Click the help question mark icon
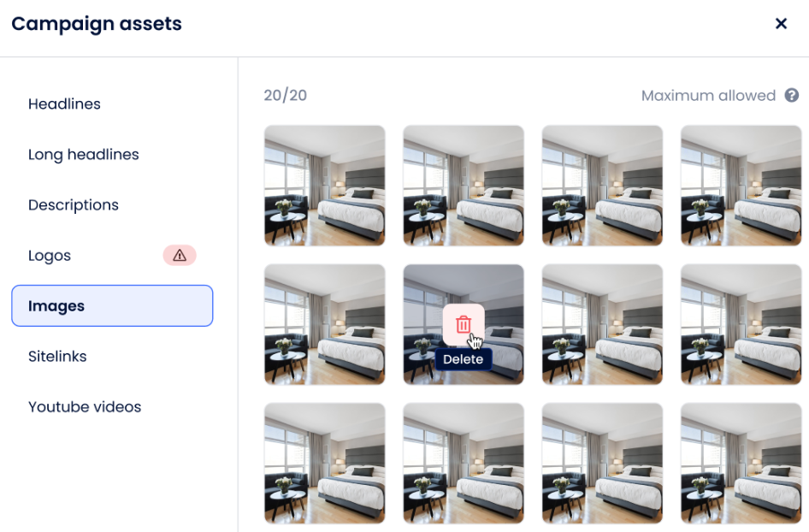 click(791, 96)
